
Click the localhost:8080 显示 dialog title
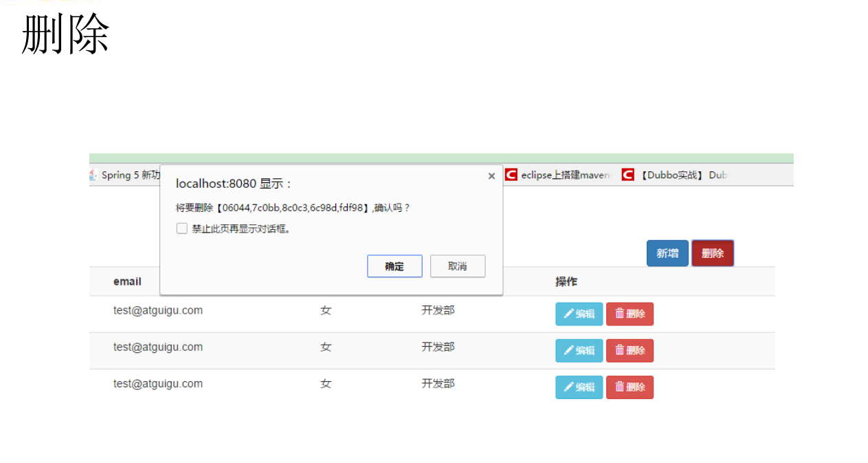coord(234,184)
